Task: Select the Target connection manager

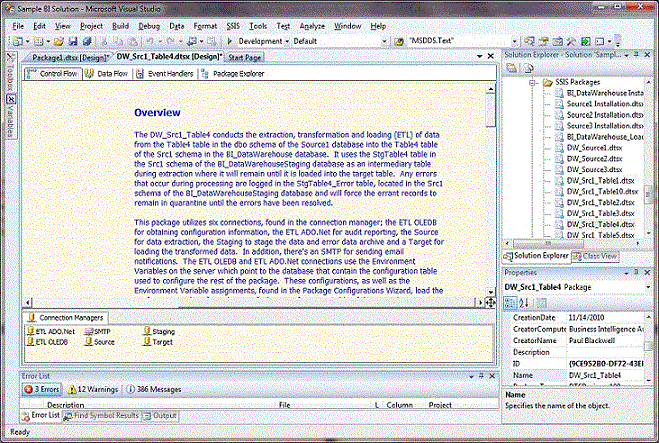Action: pos(158,342)
